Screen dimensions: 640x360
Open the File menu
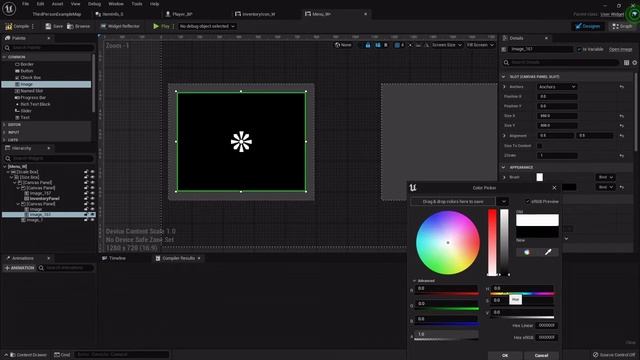tap(25, 4)
